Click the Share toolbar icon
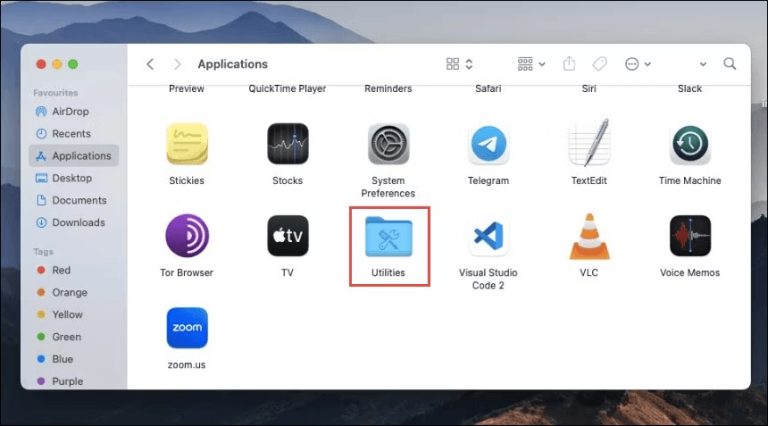The image size is (768, 426). coord(569,63)
